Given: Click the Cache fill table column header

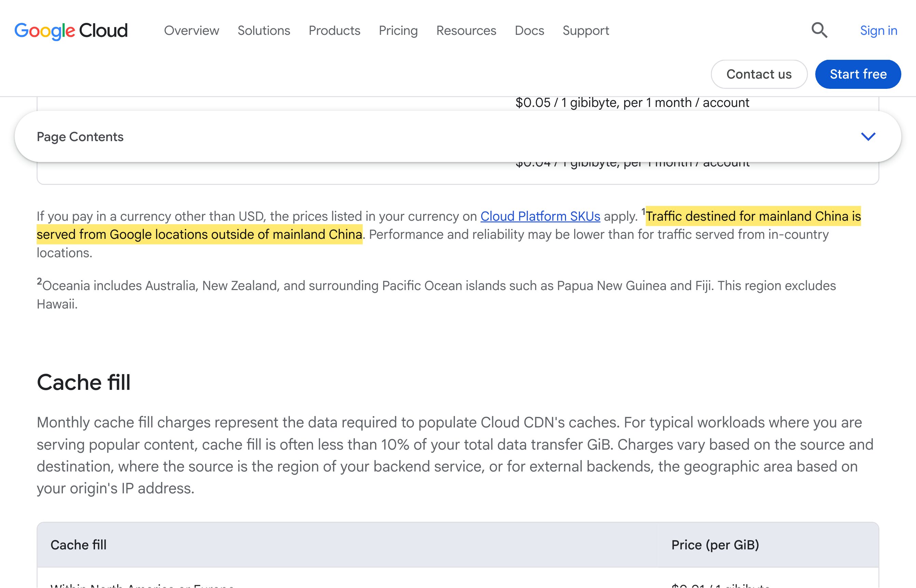Looking at the screenshot, I should [79, 545].
